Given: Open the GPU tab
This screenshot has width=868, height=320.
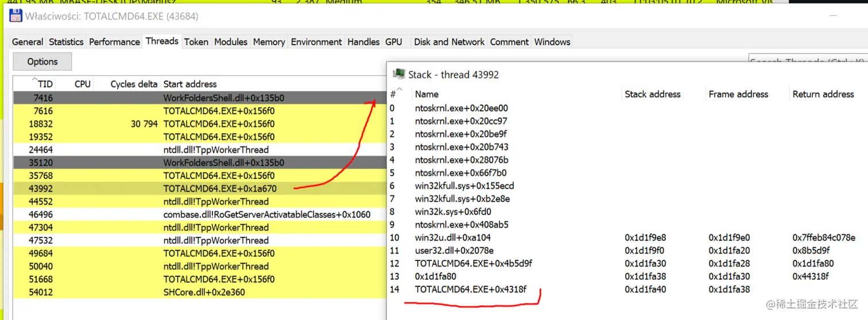Looking at the screenshot, I should point(394,42).
